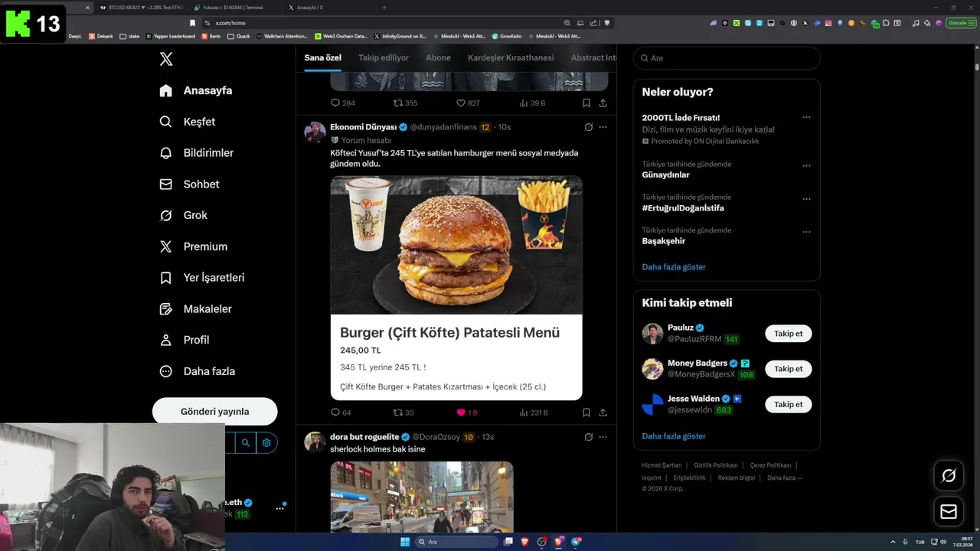
Task: Open Yer İşaretleri bookmarks
Action: click(x=201, y=278)
